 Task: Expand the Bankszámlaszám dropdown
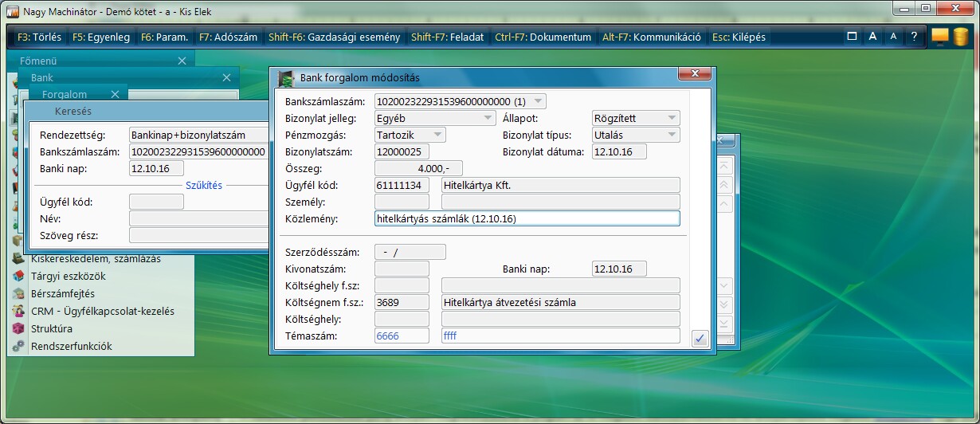(539, 101)
